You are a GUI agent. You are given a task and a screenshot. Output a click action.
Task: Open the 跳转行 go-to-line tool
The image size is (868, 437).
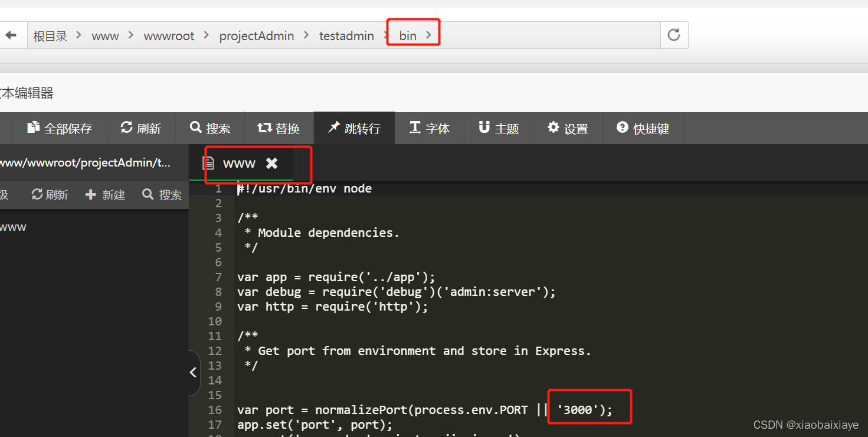[x=354, y=128]
